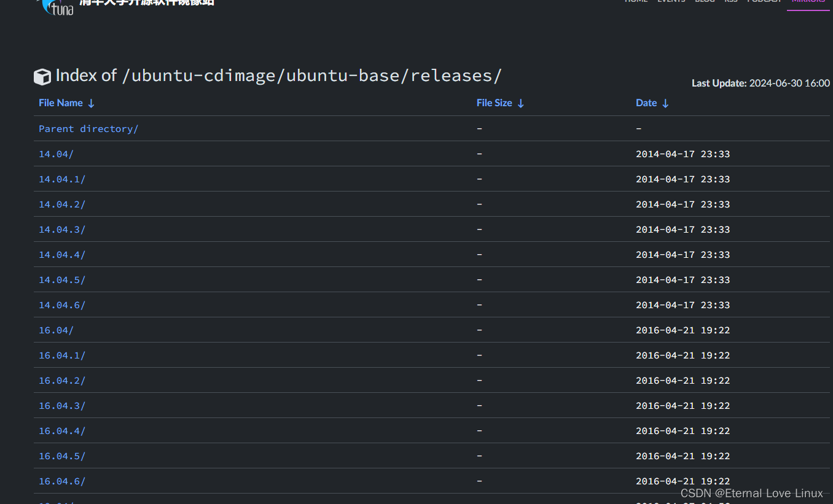This screenshot has height=504, width=833.
Task: Open the EVENTS page from the top menu
Action: [x=671, y=1]
